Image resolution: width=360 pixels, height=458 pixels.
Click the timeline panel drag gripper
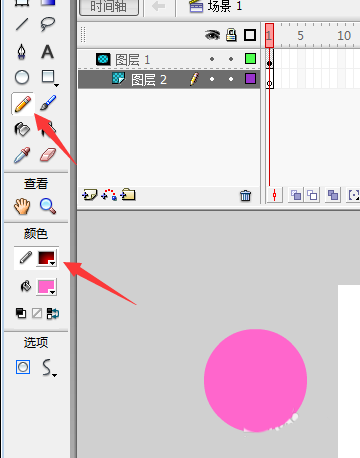click(x=83, y=35)
